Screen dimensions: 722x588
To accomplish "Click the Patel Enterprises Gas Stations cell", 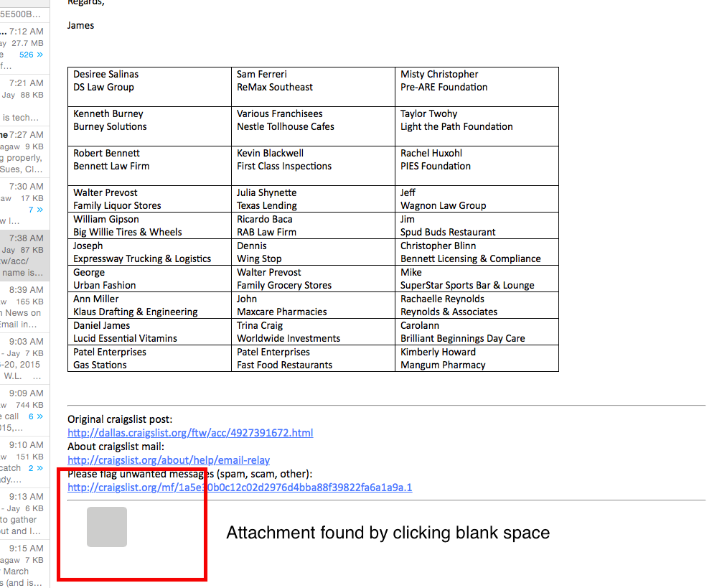I will tap(150, 358).
